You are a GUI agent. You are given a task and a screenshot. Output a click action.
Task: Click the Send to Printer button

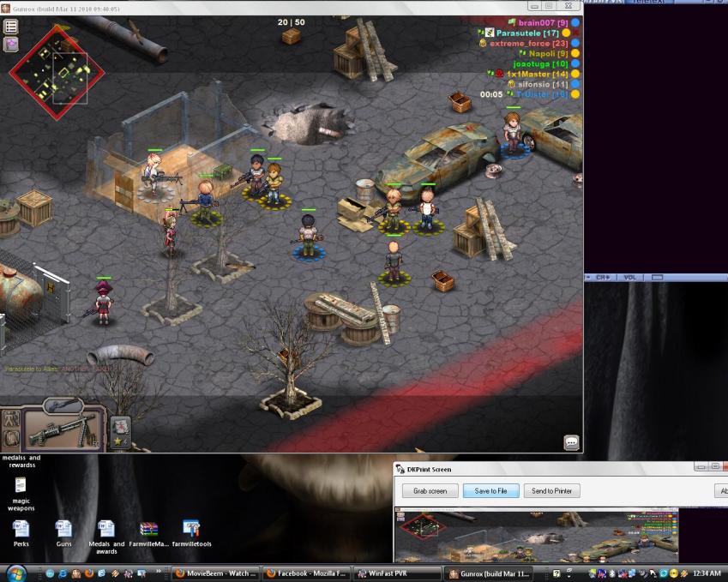[x=551, y=491]
